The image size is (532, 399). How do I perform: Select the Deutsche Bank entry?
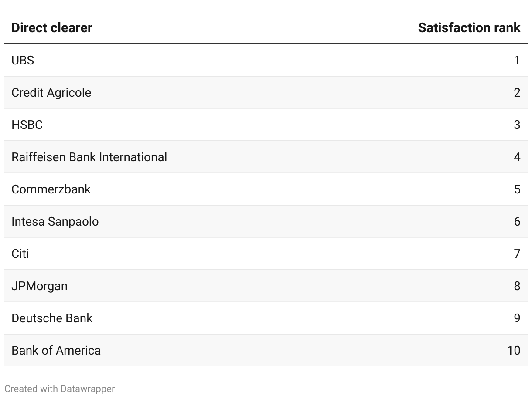click(x=52, y=318)
